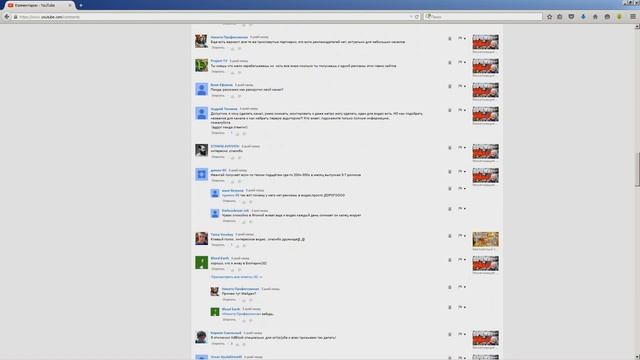Focus the browser search box
Screen dimensions: 640x360
(x=483, y=17)
